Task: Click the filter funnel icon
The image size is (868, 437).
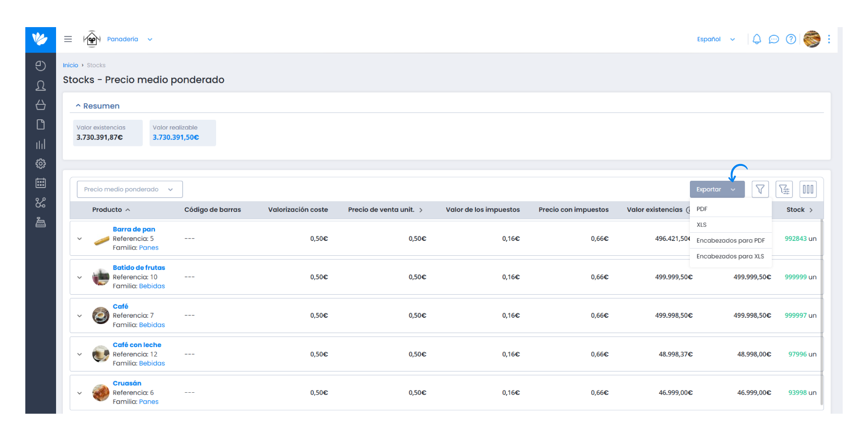Action: coord(760,189)
